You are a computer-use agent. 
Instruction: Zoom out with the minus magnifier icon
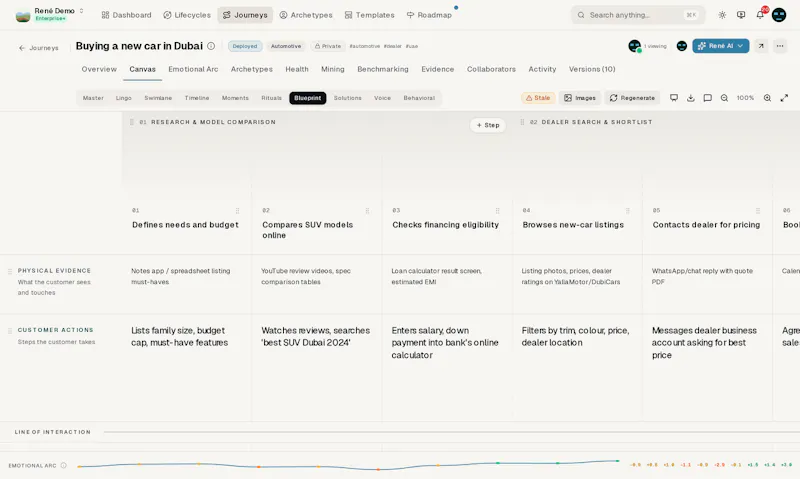[x=724, y=98]
